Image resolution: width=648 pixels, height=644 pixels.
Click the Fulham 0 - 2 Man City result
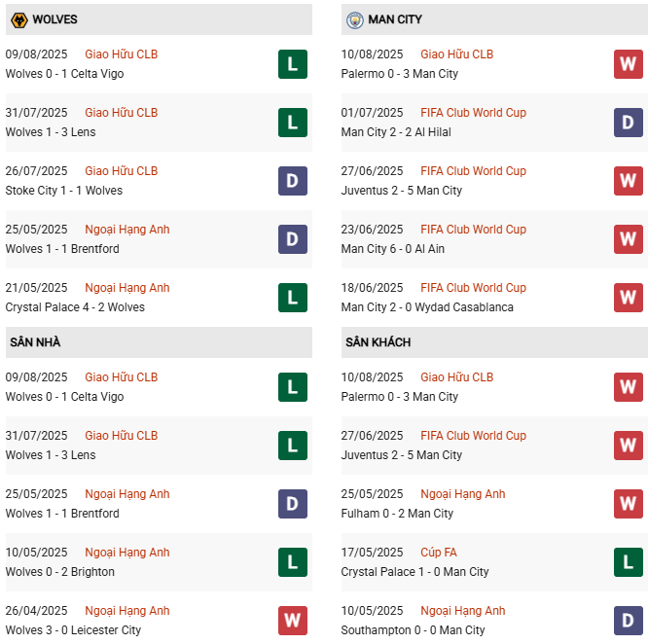[397, 514]
